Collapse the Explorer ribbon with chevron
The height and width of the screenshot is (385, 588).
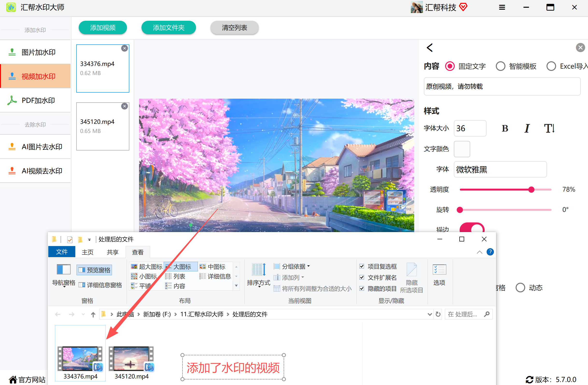[x=479, y=252]
